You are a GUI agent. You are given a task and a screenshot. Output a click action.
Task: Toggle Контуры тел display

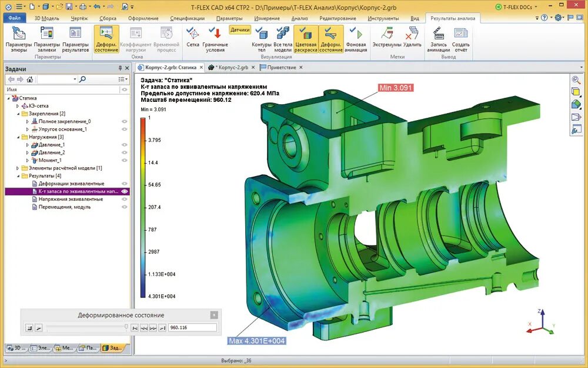[262, 39]
